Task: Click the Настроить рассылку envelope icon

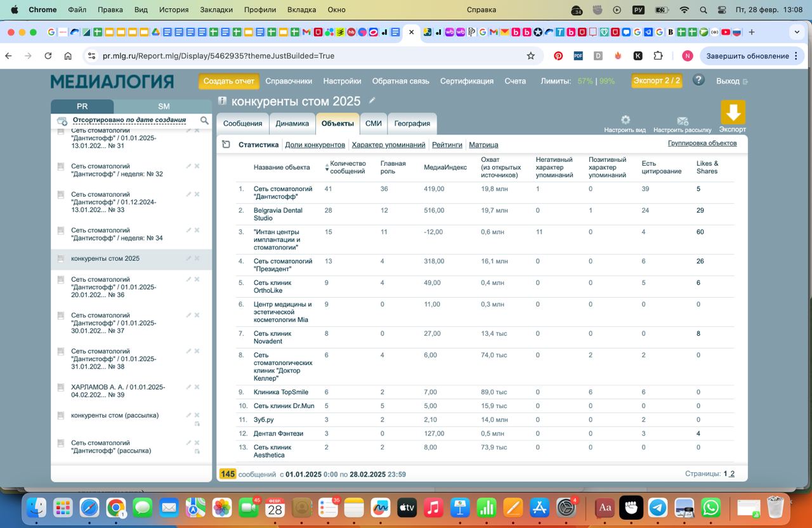Action: (x=682, y=121)
